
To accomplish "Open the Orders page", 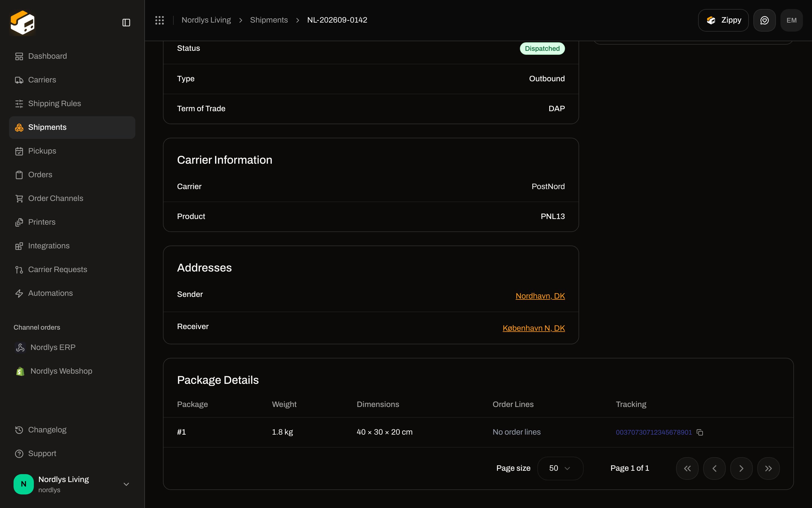I will click(x=72, y=175).
